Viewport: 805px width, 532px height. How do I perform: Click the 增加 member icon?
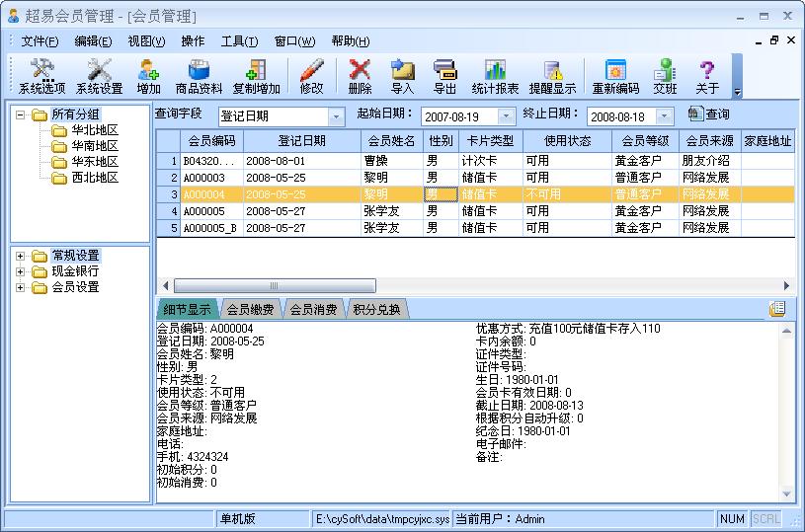148,76
